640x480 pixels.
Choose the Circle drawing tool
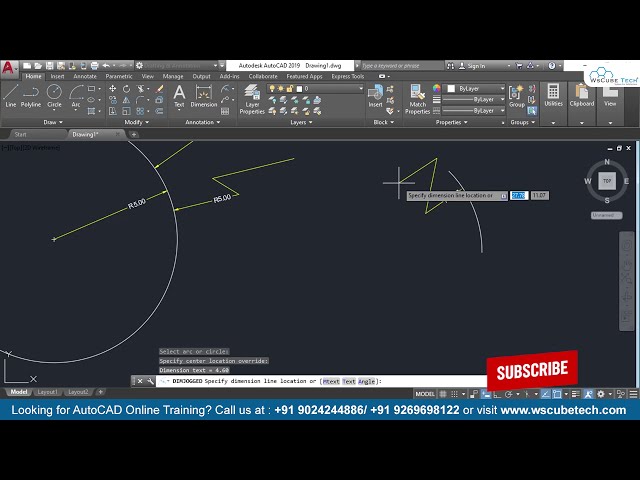pyautogui.click(x=54, y=94)
